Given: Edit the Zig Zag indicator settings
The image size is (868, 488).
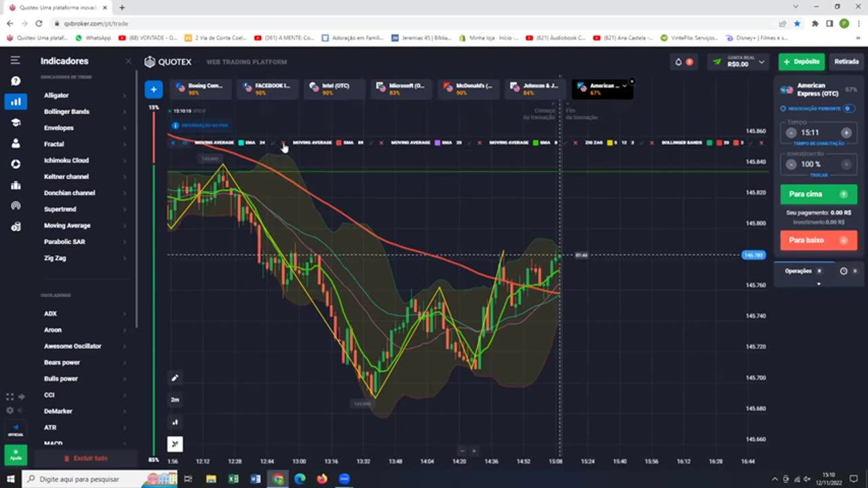Looking at the screenshot, I should [642, 143].
